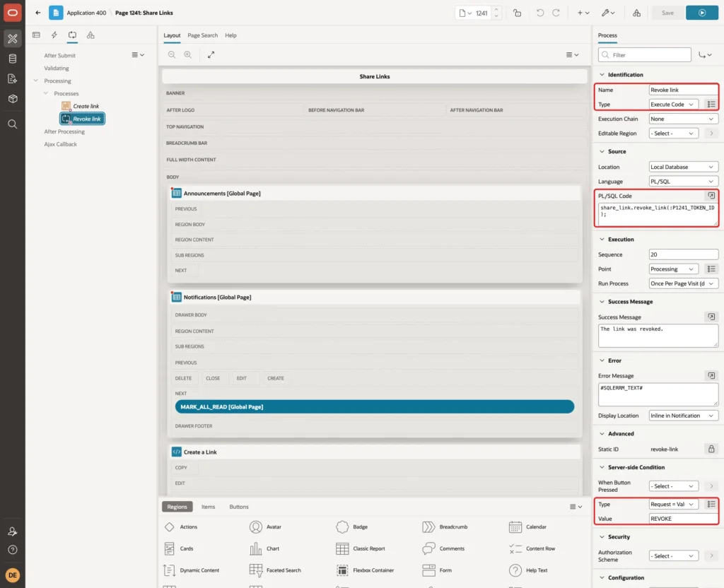The image size is (724, 588).
Task: Select the Create link process
Action: tap(81, 106)
